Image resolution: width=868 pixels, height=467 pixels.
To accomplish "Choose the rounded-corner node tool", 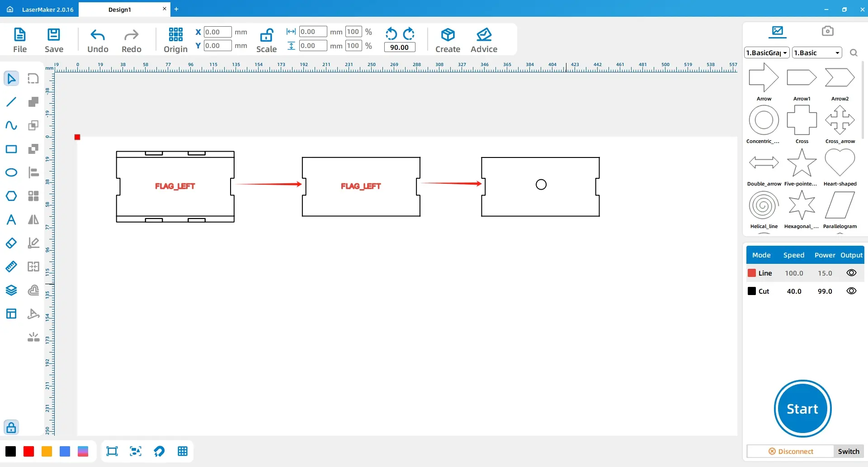I will pos(33,78).
